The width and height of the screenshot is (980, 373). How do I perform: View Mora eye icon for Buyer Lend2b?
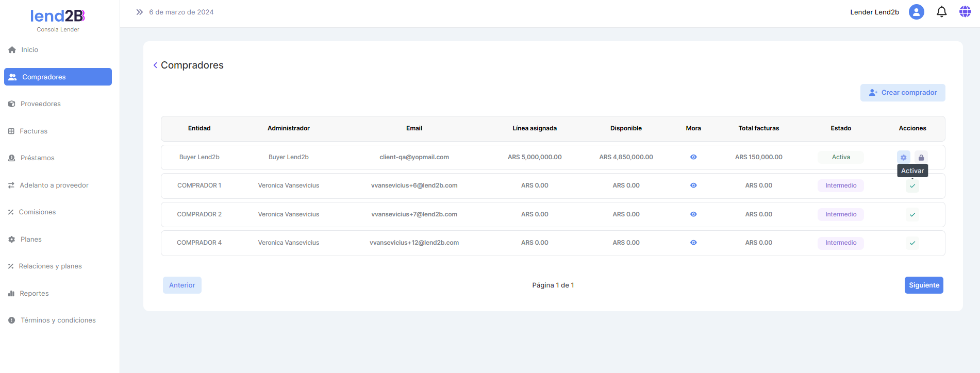point(693,157)
